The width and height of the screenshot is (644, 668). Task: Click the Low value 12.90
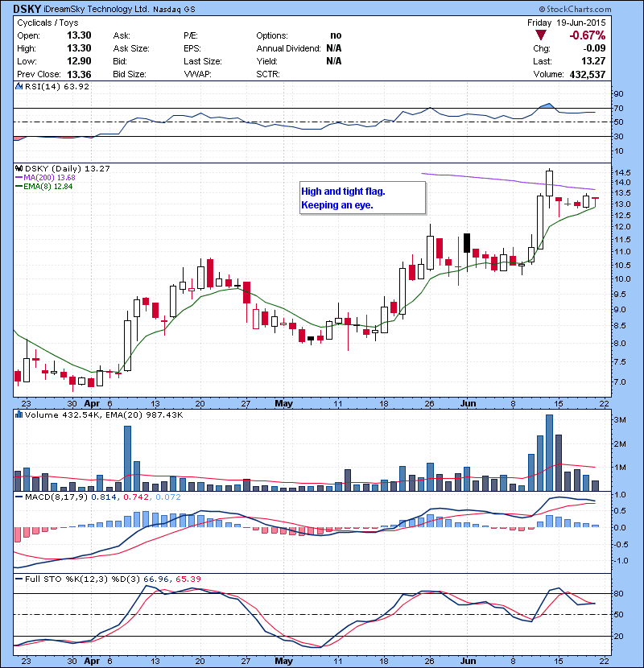79,61
